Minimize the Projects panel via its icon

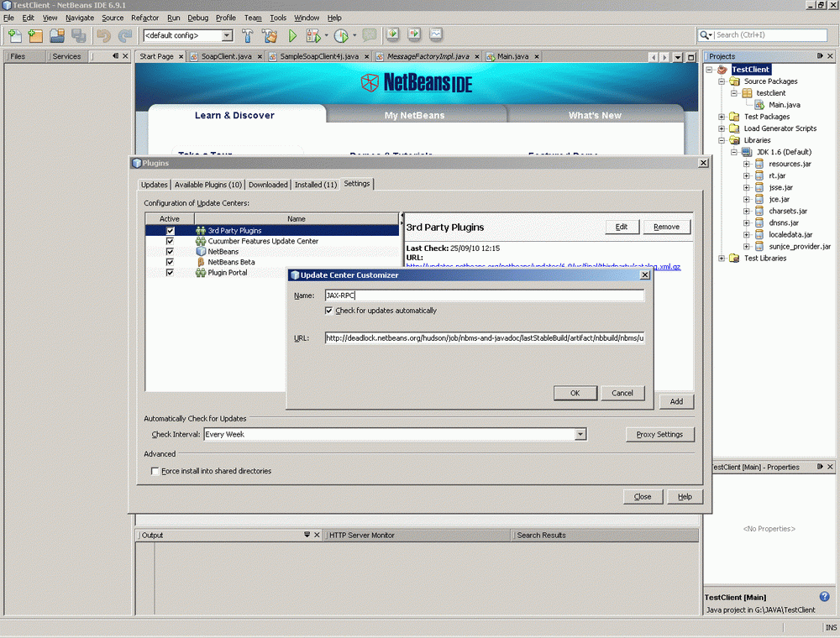coord(820,55)
